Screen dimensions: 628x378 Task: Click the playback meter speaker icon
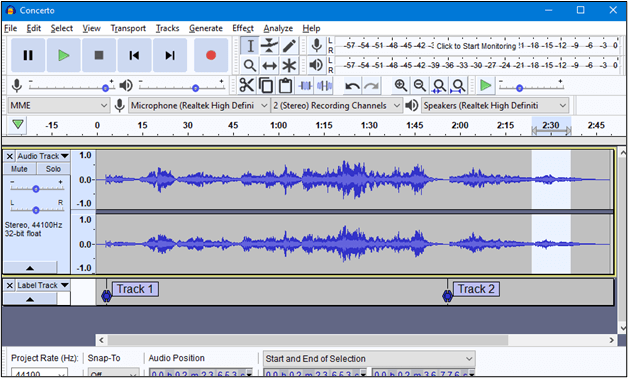coord(317,65)
